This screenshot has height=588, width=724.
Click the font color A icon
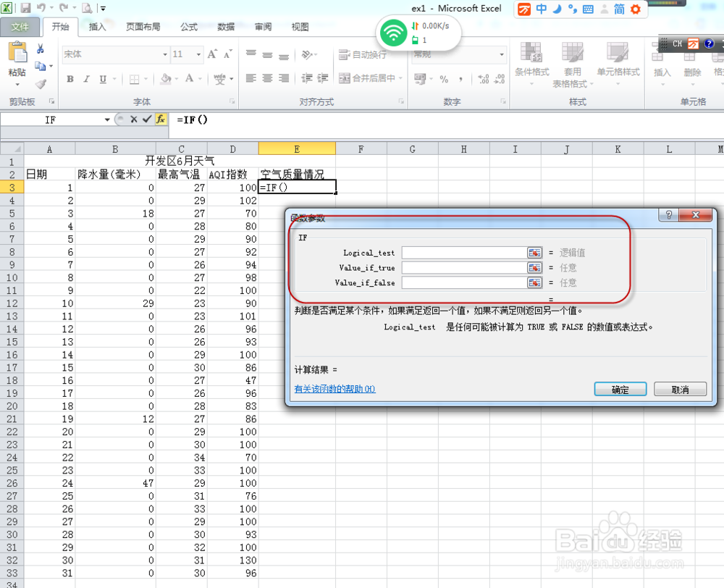(189, 79)
